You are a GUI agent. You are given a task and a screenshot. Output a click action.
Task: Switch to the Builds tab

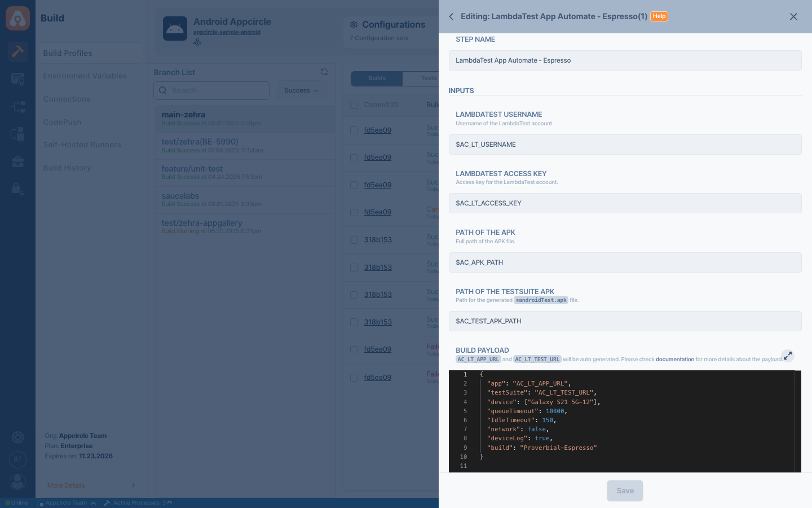(x=377, y=78)
